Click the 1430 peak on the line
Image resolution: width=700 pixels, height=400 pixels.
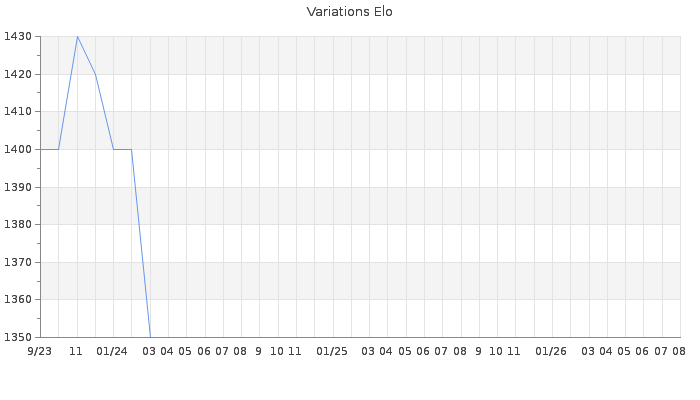tap(77, 37)
